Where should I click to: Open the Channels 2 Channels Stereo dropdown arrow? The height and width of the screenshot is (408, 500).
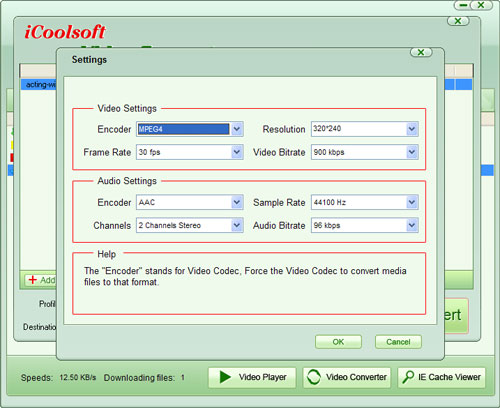point(237,225)
